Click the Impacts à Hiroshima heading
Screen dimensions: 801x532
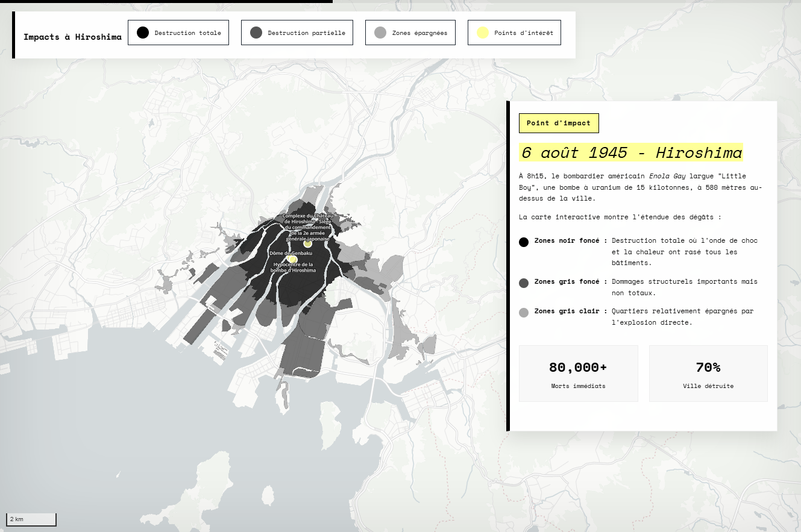[x=72, y=37]
